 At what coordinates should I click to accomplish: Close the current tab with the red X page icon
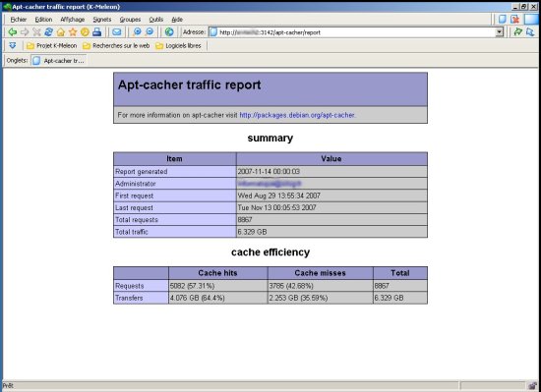pos(515,20)
